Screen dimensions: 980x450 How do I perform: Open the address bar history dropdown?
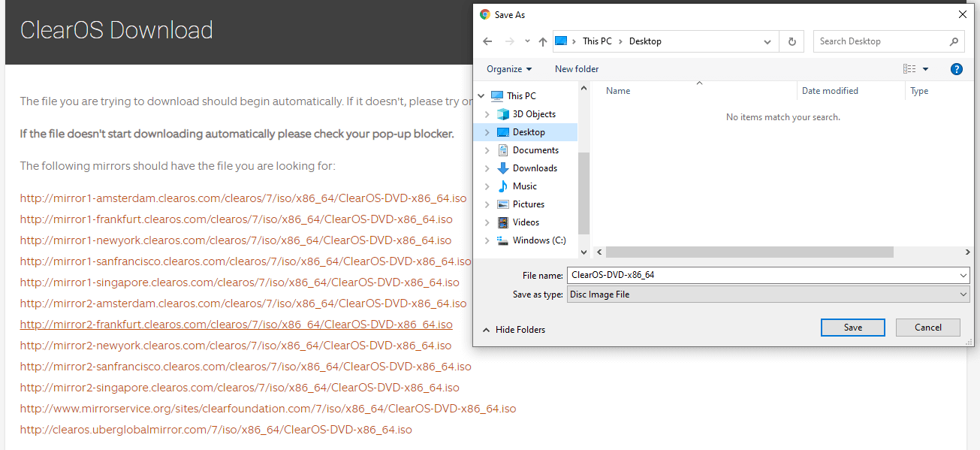pos(767,41)
